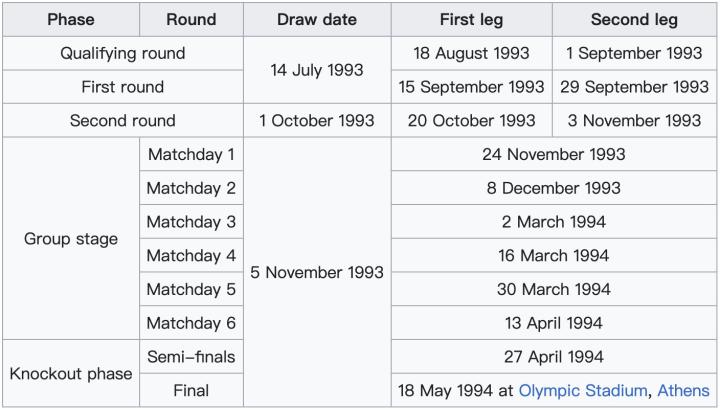The image size is (720, 410).
Task: Click the Semi-finals round cell
Action: [x=191, y=357]
